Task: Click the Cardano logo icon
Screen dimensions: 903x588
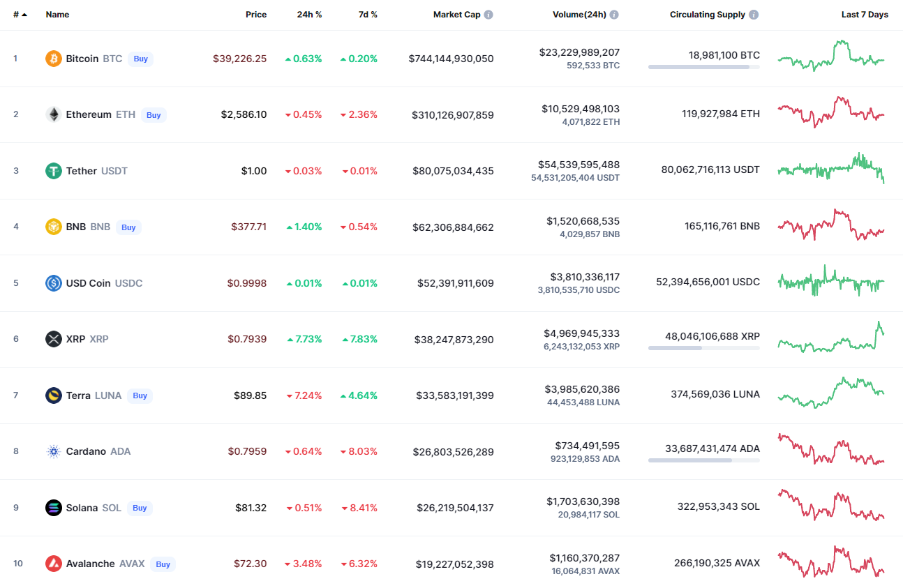Action: pos(54,451)
